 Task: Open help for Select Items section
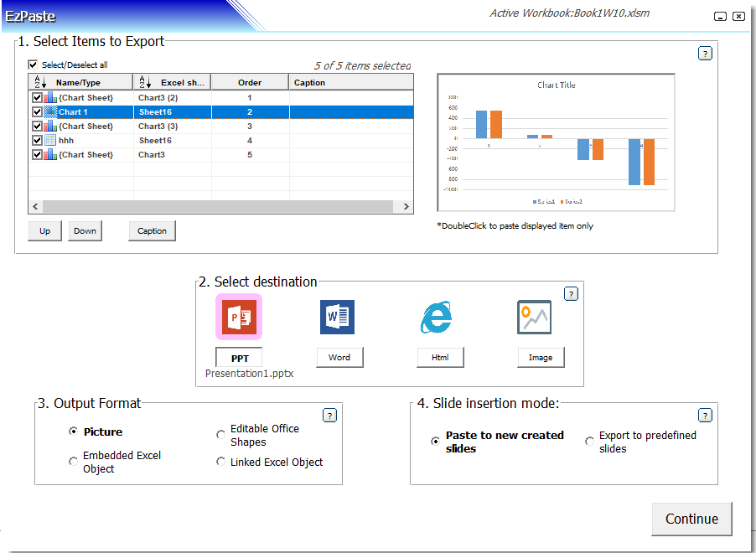click(x=705, y=53)
